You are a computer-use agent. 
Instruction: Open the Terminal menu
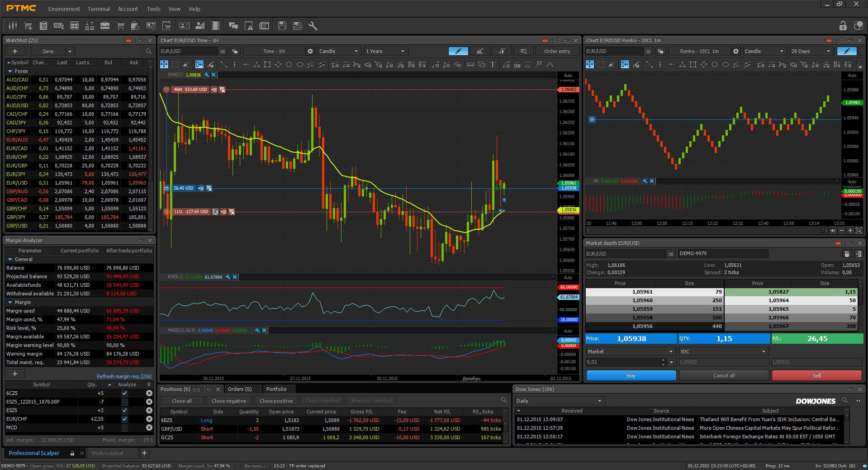(x=99, y=9)
